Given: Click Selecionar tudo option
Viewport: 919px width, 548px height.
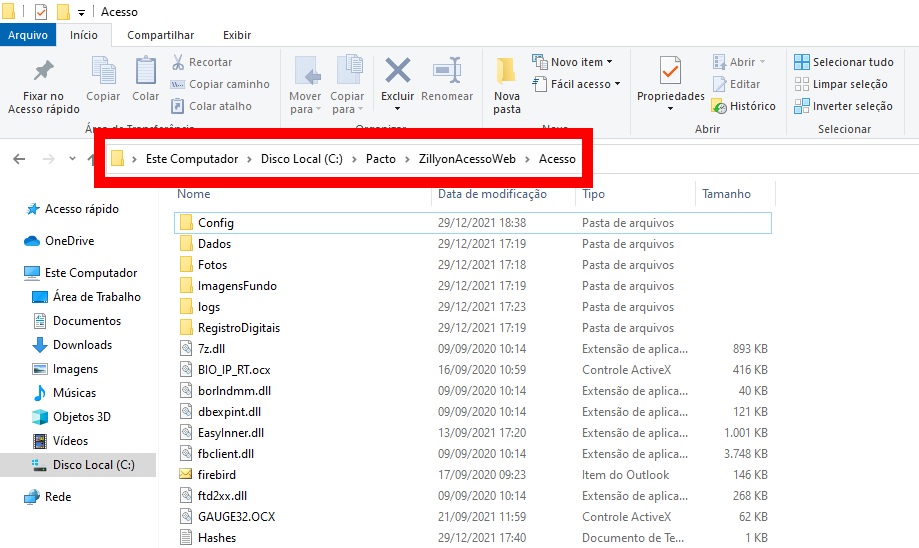Looking at the screenshot, I should [x=843, y=62].
